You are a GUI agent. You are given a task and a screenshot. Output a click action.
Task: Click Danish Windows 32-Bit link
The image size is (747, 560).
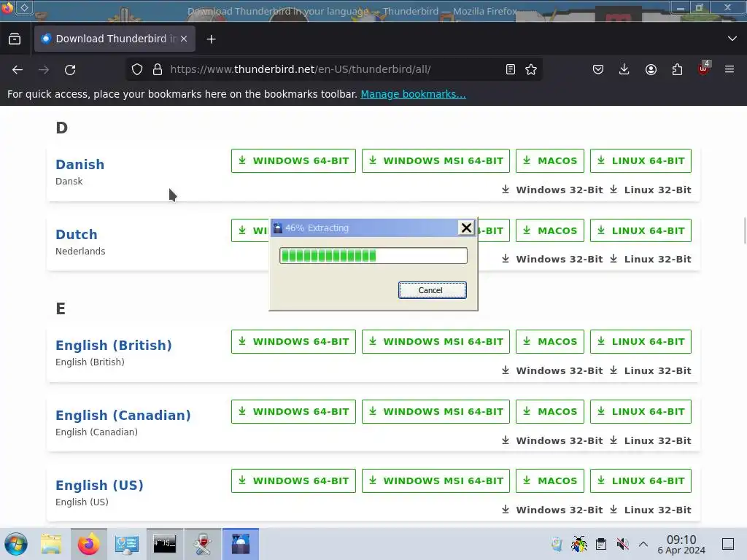click(x=552, y=190)
